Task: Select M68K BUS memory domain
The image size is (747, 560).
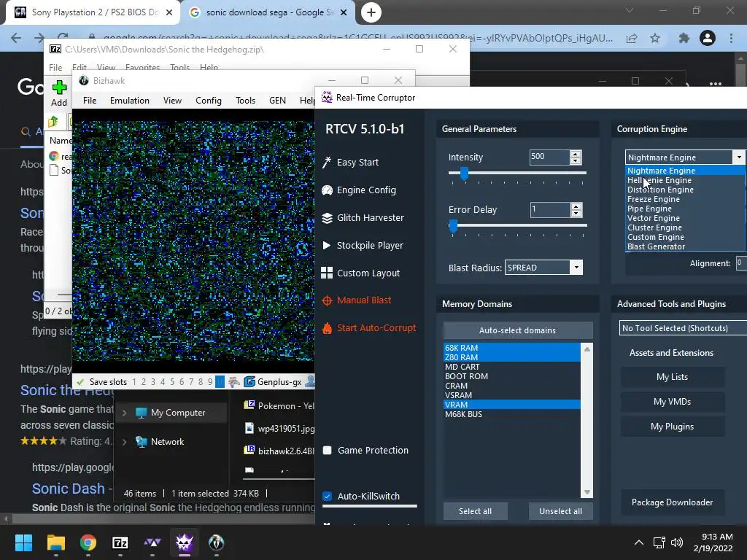Action: (511, 414)
